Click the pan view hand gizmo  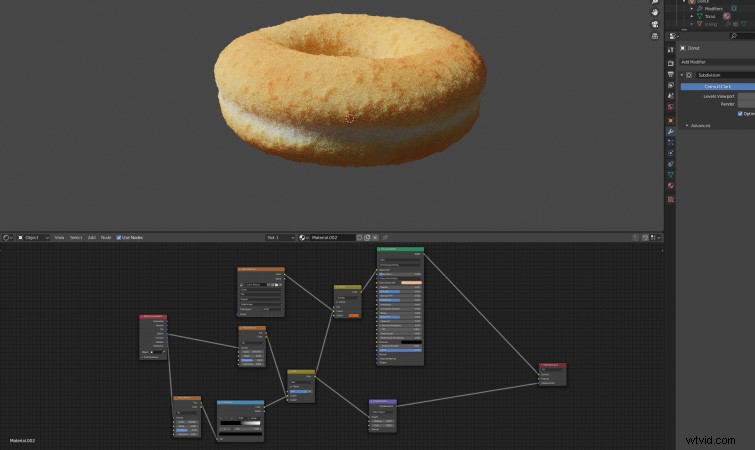coord(655,12)
